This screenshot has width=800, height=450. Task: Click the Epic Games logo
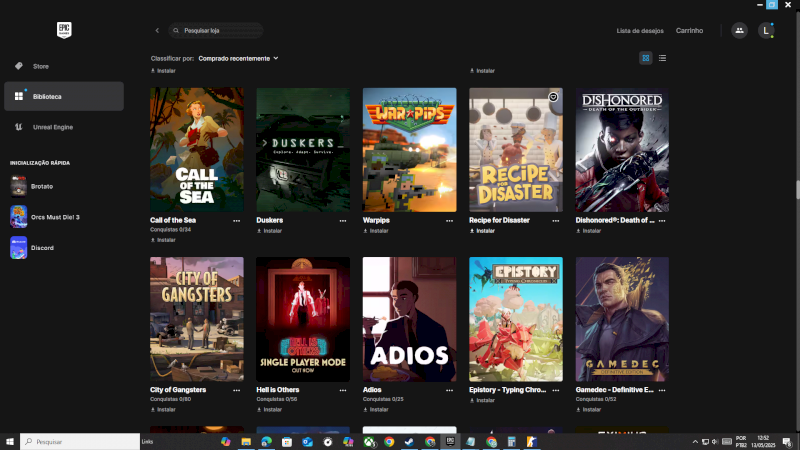(x=63, y=30)
